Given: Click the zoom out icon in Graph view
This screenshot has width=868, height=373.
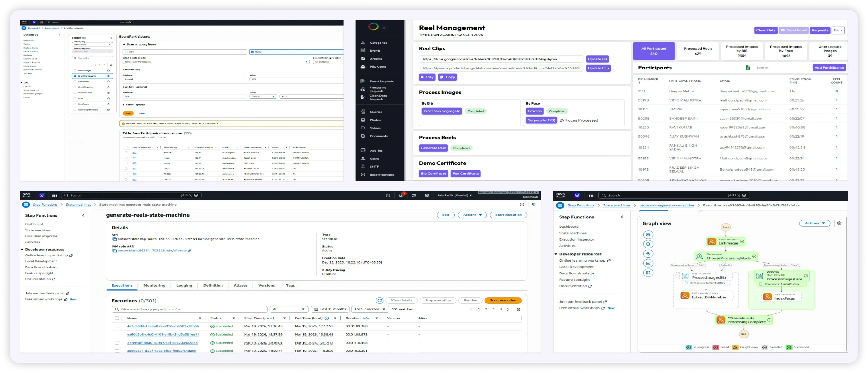Looking at the screenshot, I should tap(648, 244).
